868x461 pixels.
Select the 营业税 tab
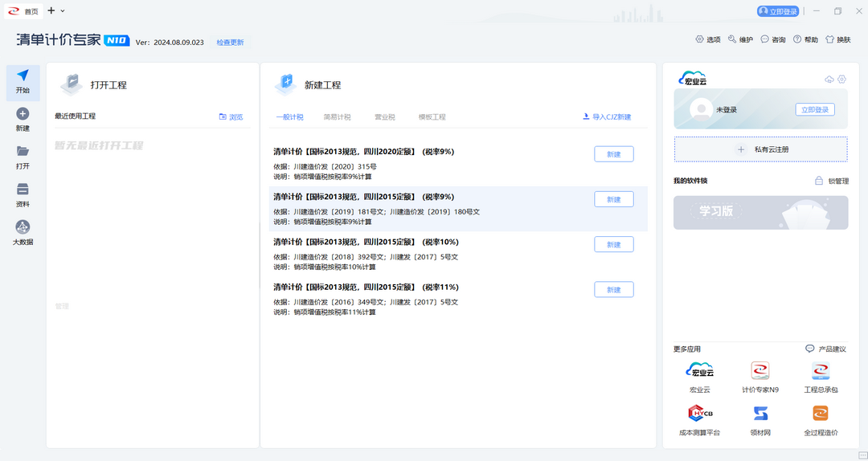(x=385, y=116)
